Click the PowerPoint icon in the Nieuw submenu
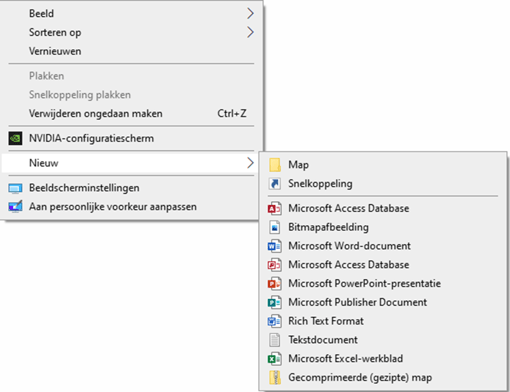 pyautogui.click(x=275, y=284)
